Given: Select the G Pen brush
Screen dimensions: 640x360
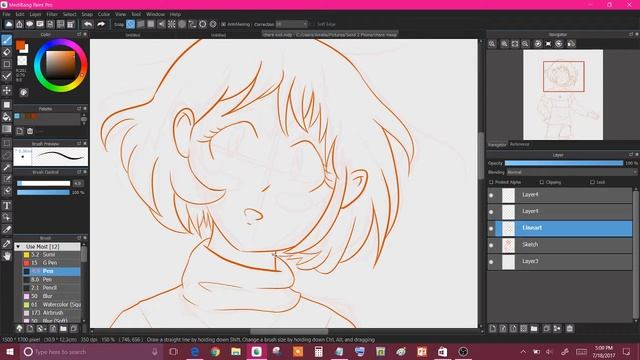Looking at the screenshot, I should (x=51, y=262).
